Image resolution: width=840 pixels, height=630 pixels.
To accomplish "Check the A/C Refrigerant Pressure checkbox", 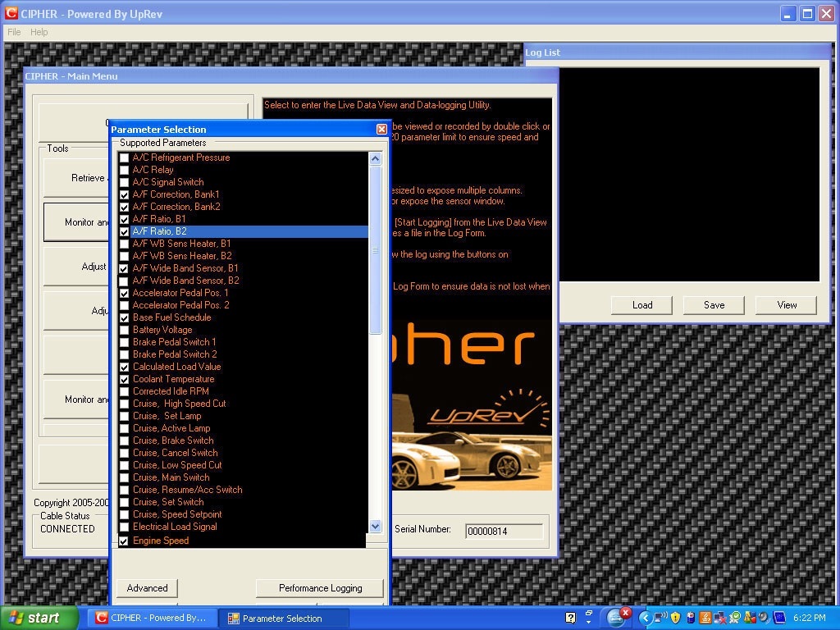I will tap(125, 157).
